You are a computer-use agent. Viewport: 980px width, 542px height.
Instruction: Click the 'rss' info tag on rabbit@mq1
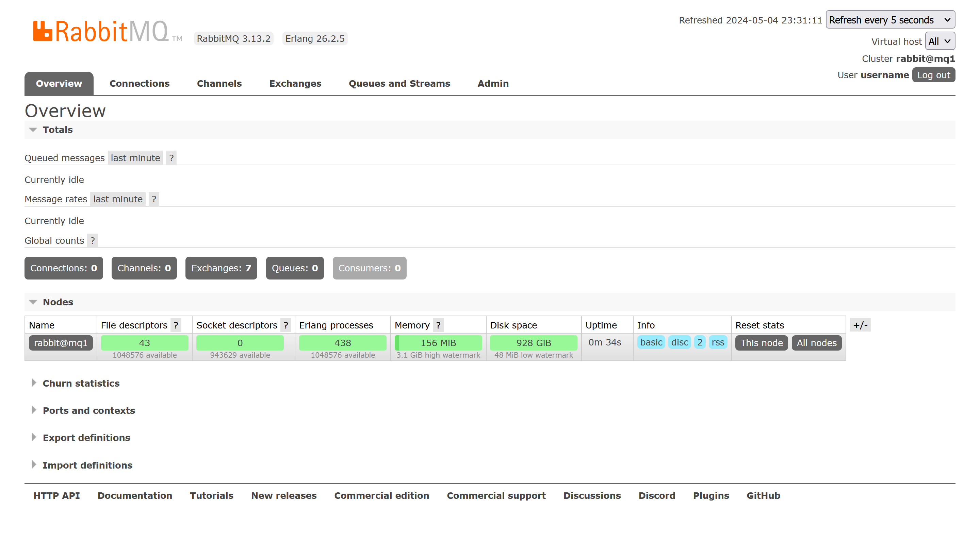(718, 342)
